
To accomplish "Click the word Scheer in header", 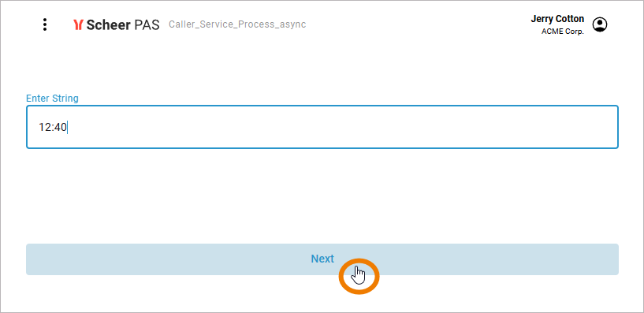I will pos(109,24).
